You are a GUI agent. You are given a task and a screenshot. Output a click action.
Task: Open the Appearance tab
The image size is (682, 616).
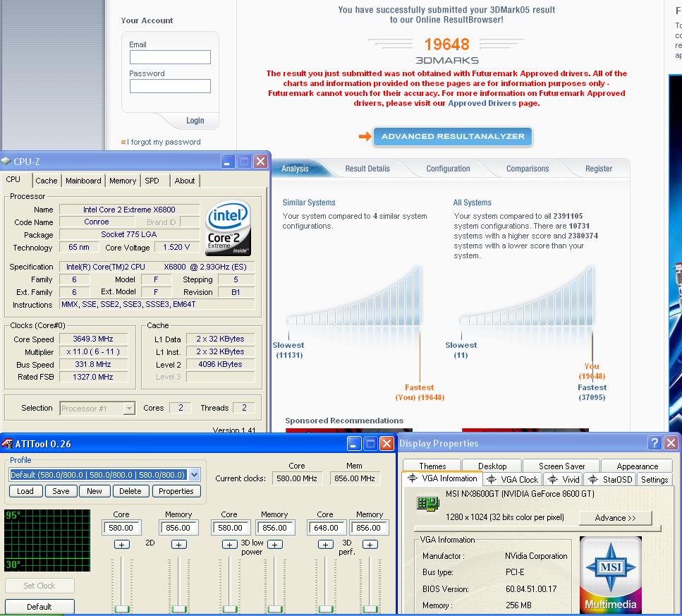click(x=637, y=466)
